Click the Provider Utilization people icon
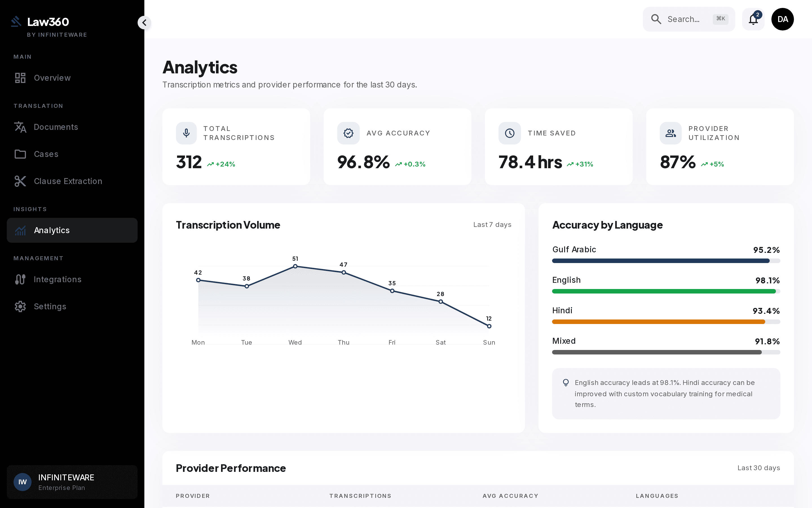The width and height of the screenshot is (812, 508). click(x=671, y=133)
